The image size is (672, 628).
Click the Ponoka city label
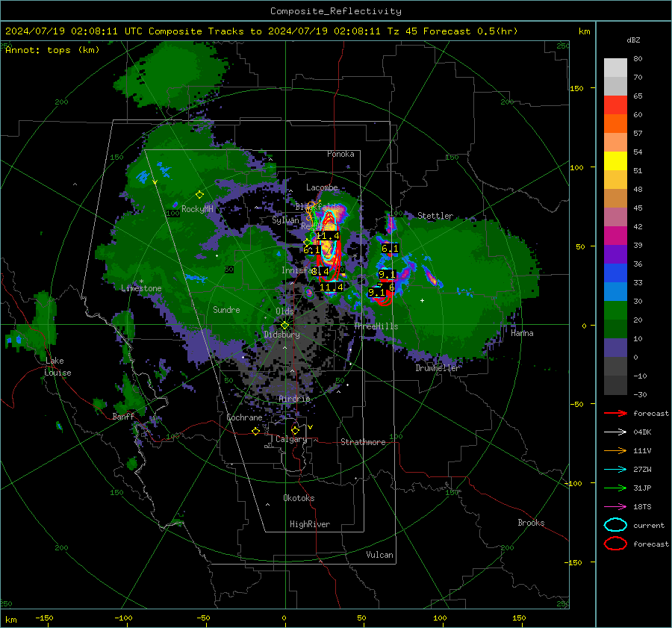click(340, 154)
